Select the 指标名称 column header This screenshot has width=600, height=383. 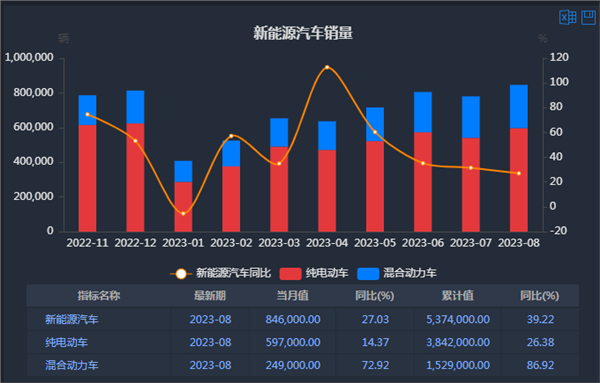[99, 295]
